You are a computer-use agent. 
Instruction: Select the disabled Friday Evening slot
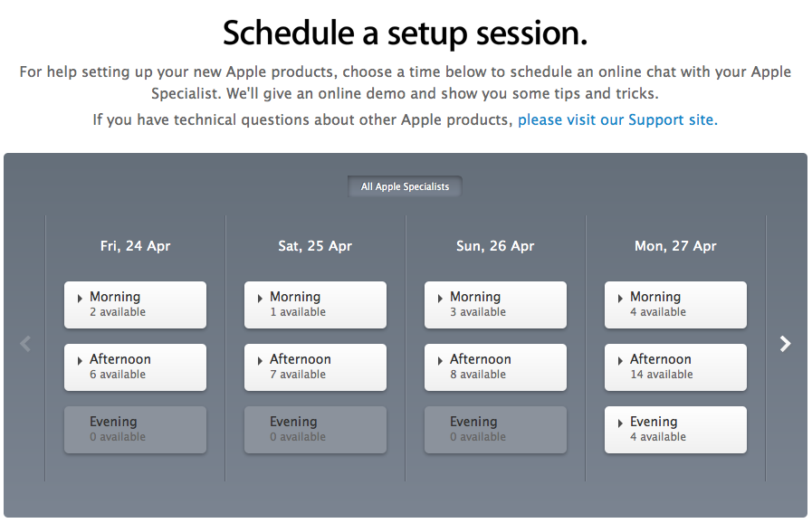(x=135, y=429)
